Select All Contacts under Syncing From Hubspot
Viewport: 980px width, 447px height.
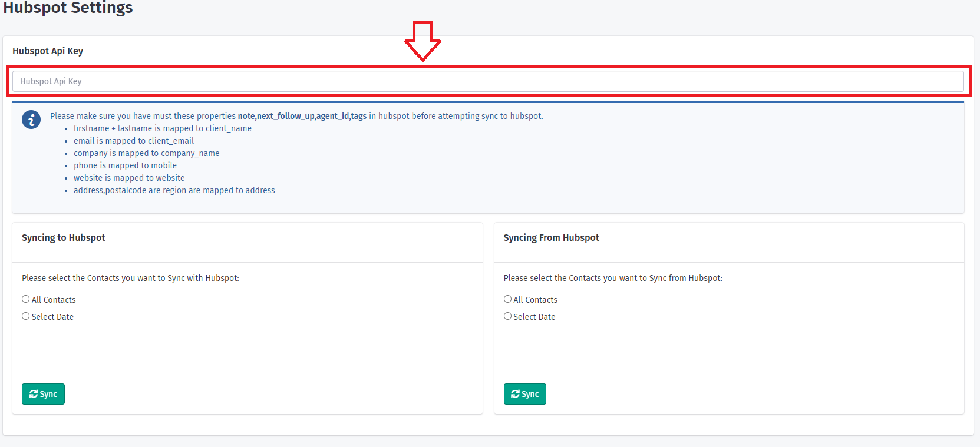[x=507, y=299]
